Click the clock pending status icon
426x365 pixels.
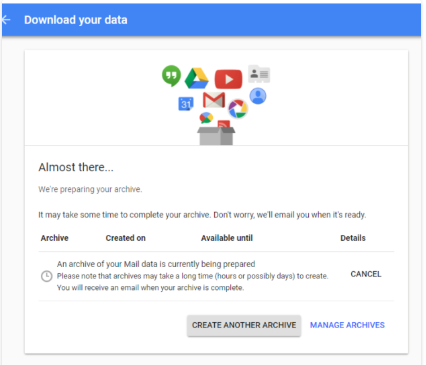click(47, 276)
